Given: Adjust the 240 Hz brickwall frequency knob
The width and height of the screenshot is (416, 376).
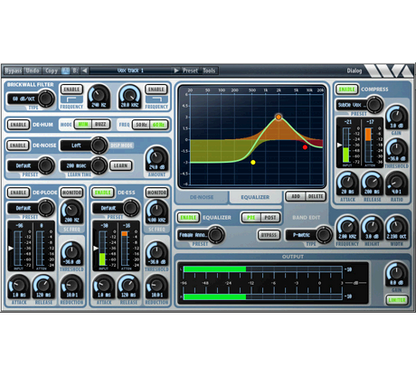Looking at the screenshot, I should tap(99, 96).
